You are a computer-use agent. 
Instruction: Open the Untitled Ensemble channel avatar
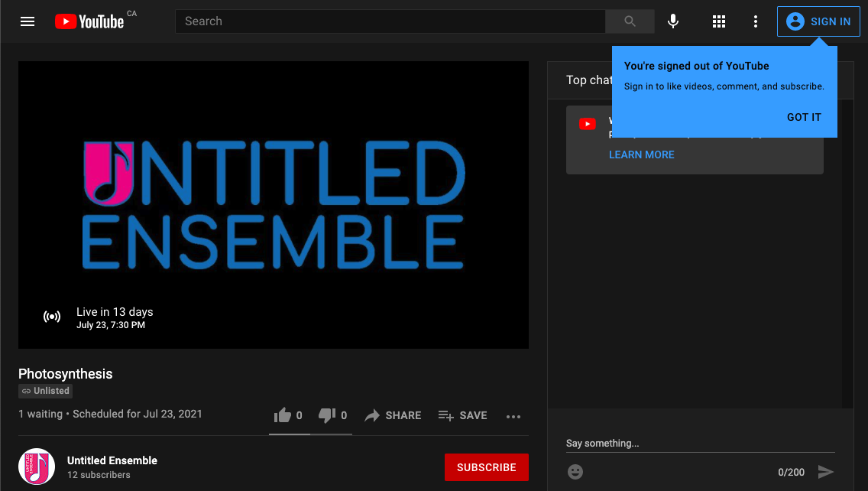[x=37, y=467]
